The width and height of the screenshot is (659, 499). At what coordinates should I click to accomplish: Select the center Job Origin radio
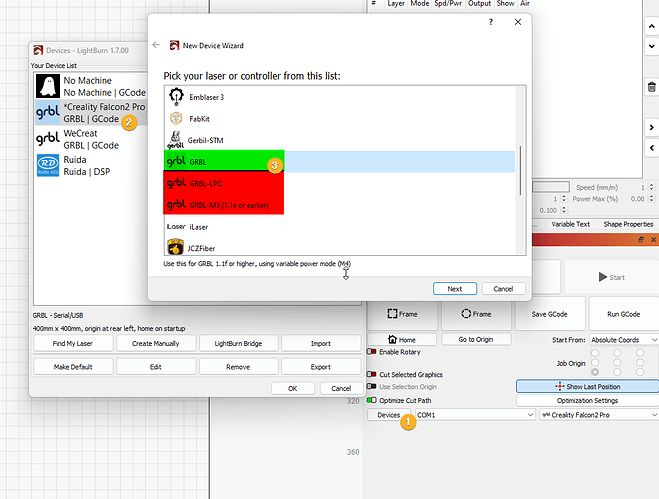click(x=617, y=362)
